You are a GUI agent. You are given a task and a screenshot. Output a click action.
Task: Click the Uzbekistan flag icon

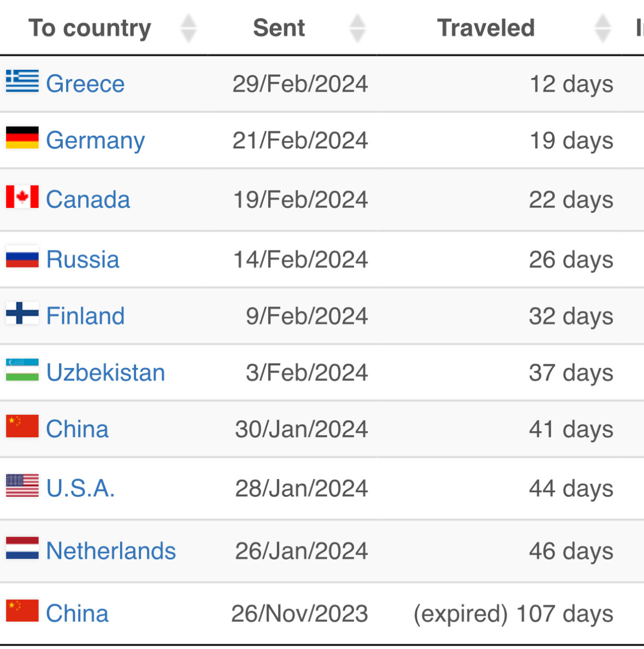22,370
